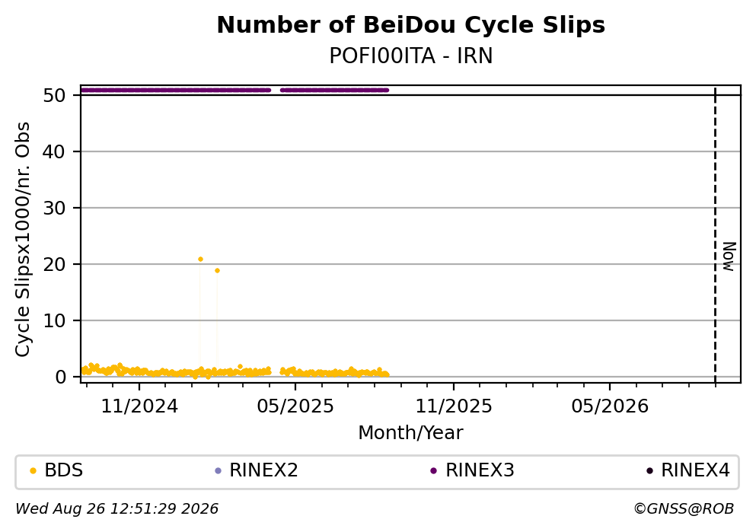The height and width of the screenshot is (532, 756).
Task: Click the dark RINEX4 legend marker
Action: (x=649, y=471)
